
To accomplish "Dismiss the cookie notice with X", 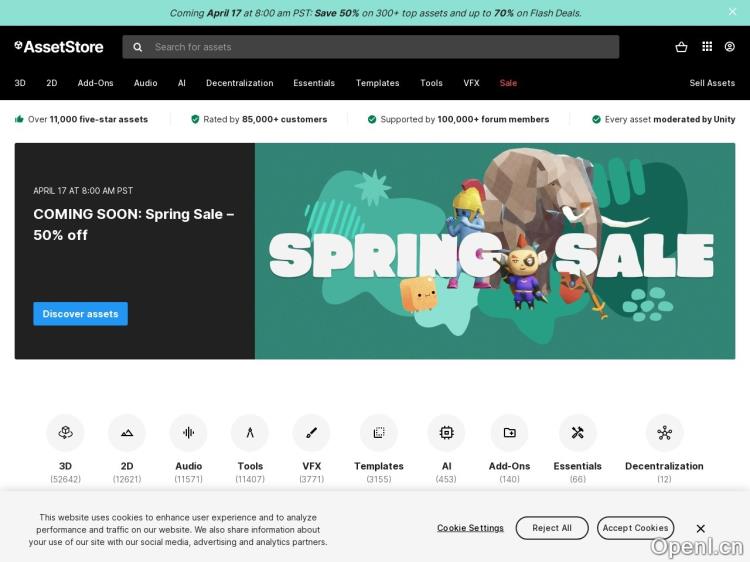I will click(x=701, y=529).
